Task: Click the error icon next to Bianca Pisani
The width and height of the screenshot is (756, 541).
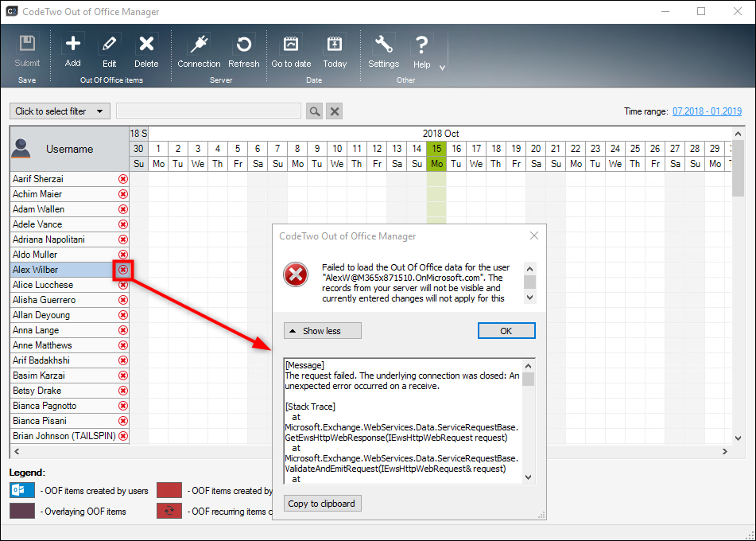Action: 123,421
